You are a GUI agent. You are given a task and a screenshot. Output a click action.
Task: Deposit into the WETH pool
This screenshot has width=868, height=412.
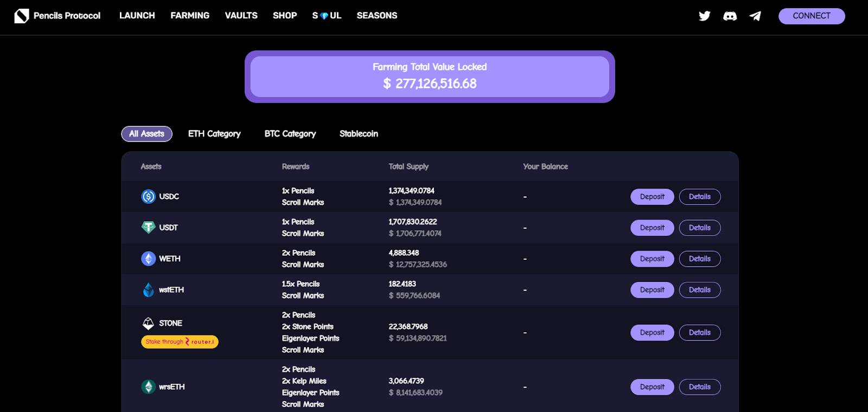[x=652, y=259]
